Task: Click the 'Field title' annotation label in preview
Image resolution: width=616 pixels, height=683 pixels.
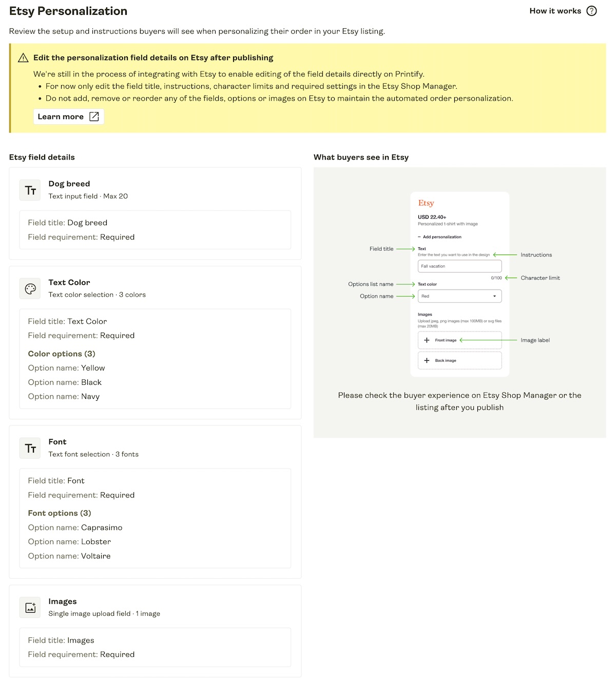Action: pyautogui.click(x=381, y=249)
